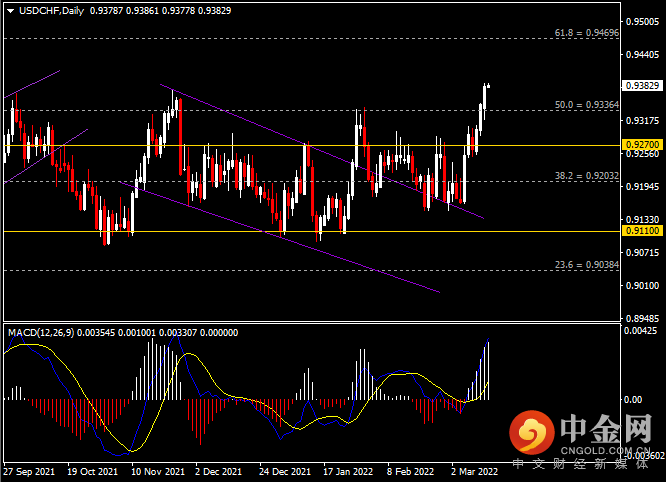Select the 0.91100 yellow price level label
666x482 pixels.
pos(642,231)
